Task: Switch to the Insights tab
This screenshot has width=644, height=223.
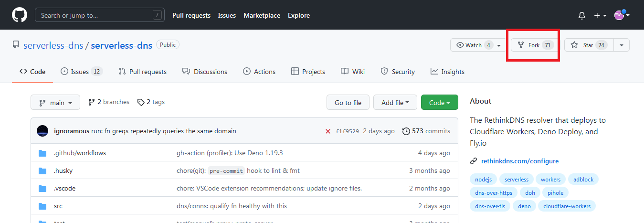Action: coord(447,72)
